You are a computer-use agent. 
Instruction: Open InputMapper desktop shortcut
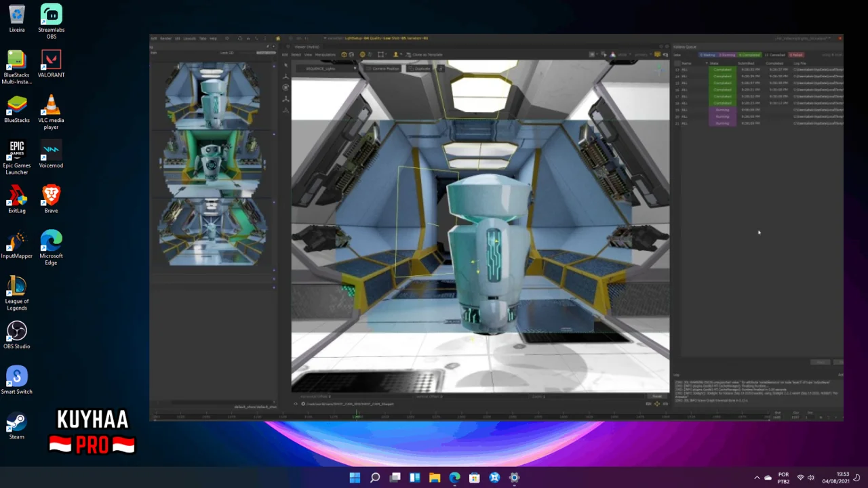pos(17,245)
